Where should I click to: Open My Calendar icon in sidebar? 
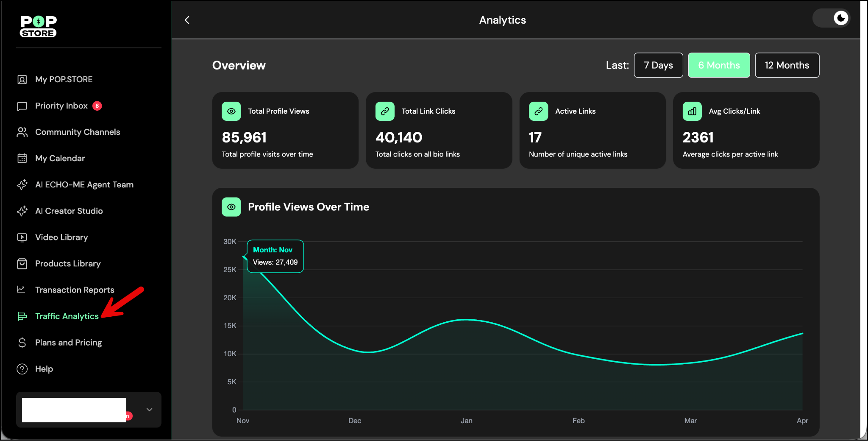click(x=22, y=159)
